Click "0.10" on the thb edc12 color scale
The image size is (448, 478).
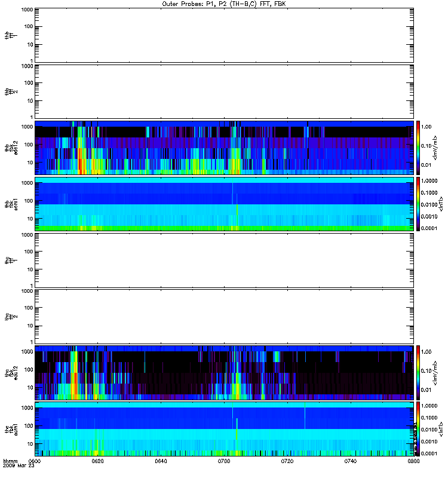click(x=426, y=146)
